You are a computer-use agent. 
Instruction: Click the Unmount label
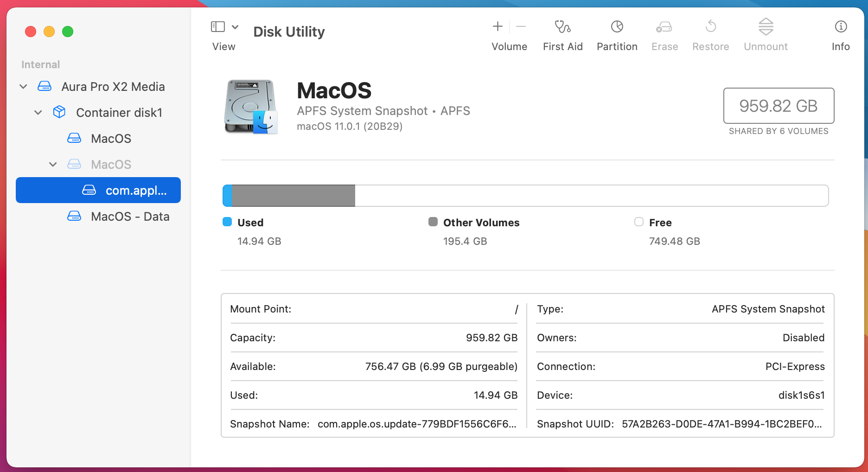point(766,46)
